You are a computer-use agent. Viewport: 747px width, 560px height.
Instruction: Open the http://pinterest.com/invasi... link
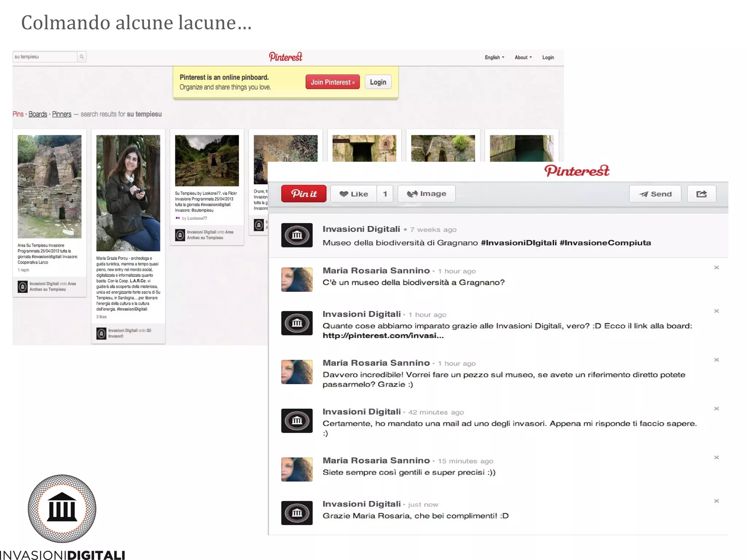click(383, 335)
